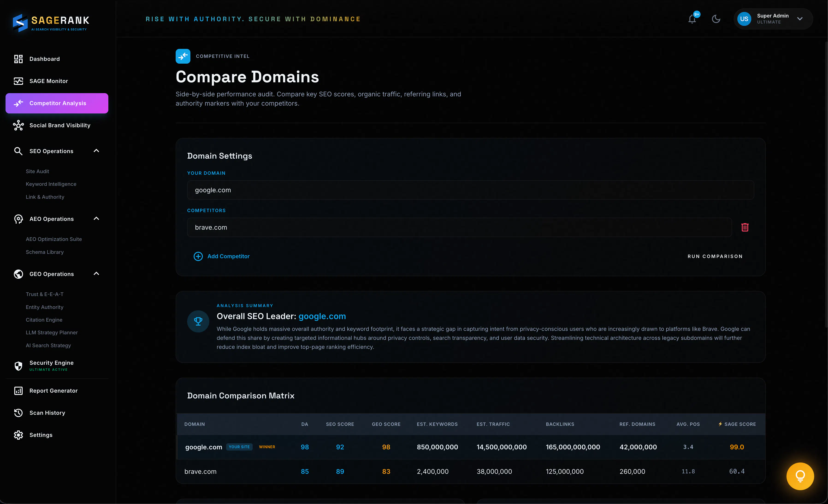The height and width of the screenshot is (504, 828).
Task: Click the Dashboard grid icon
Action: coord(18,59)
